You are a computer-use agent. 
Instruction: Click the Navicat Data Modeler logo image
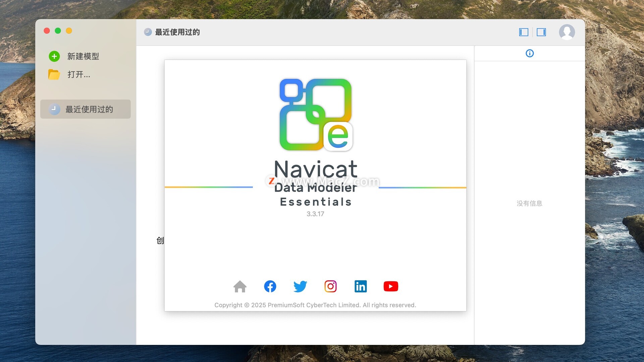pyautogui.click(x=316, y=115)
